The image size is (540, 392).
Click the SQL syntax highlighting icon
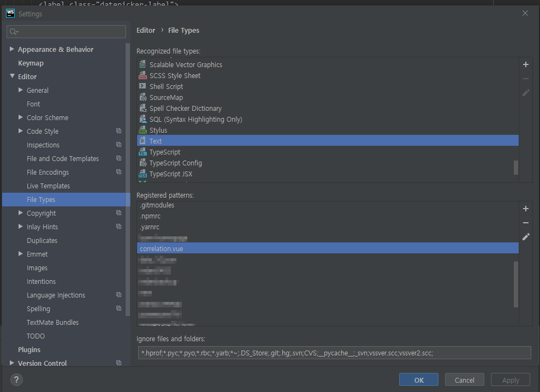click(x=143, y=119)
